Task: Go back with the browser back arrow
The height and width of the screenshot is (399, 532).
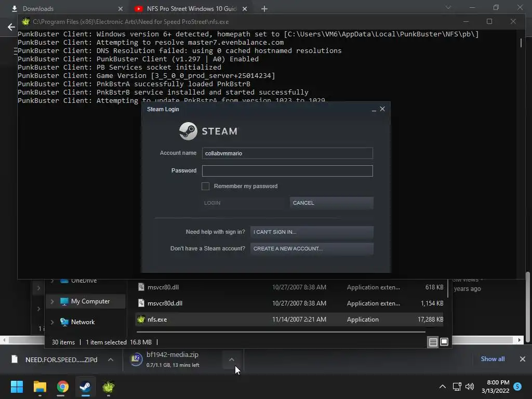Action: pyautogui.click(x=11, y=27)
